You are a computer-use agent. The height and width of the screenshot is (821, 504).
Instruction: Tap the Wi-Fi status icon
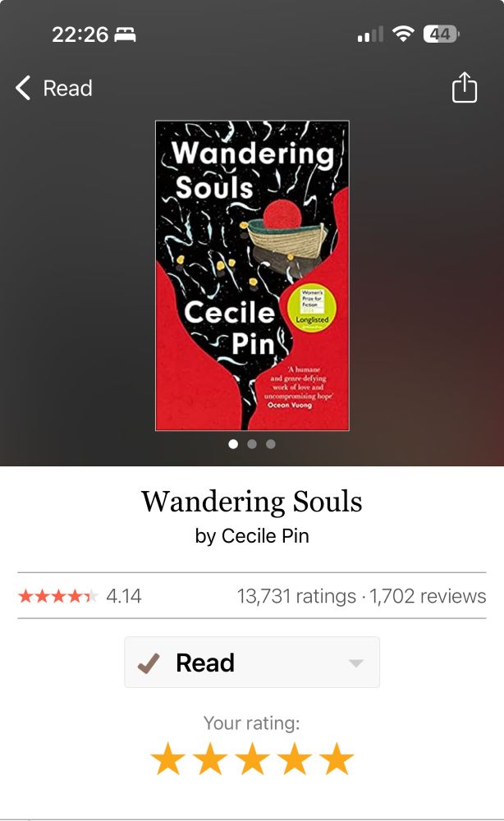pos(403,34)
